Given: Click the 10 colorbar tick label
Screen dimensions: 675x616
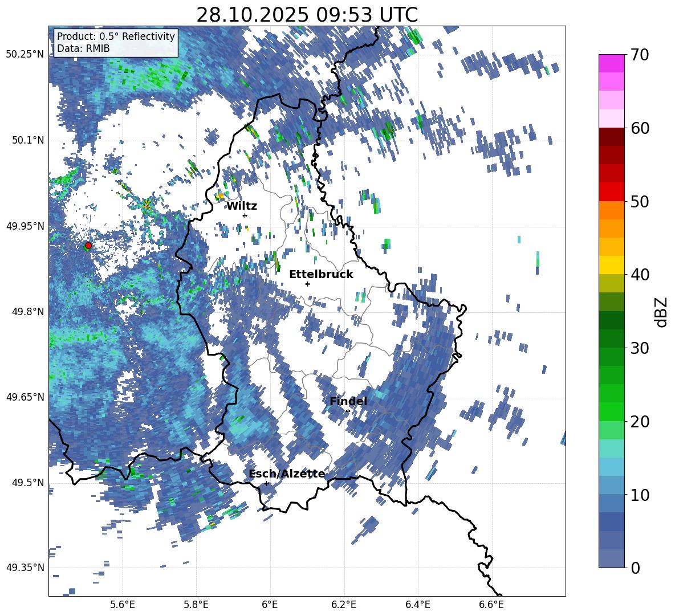Looking at the screenshot, I should point(640,495).
